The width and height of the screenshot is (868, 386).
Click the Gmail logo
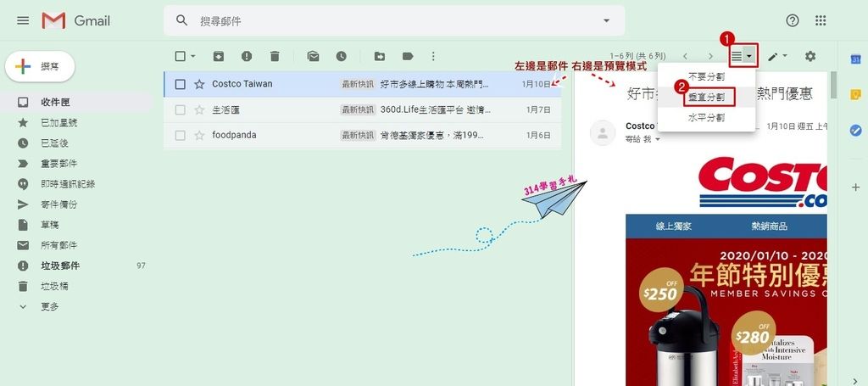click(x=75, y=20)
